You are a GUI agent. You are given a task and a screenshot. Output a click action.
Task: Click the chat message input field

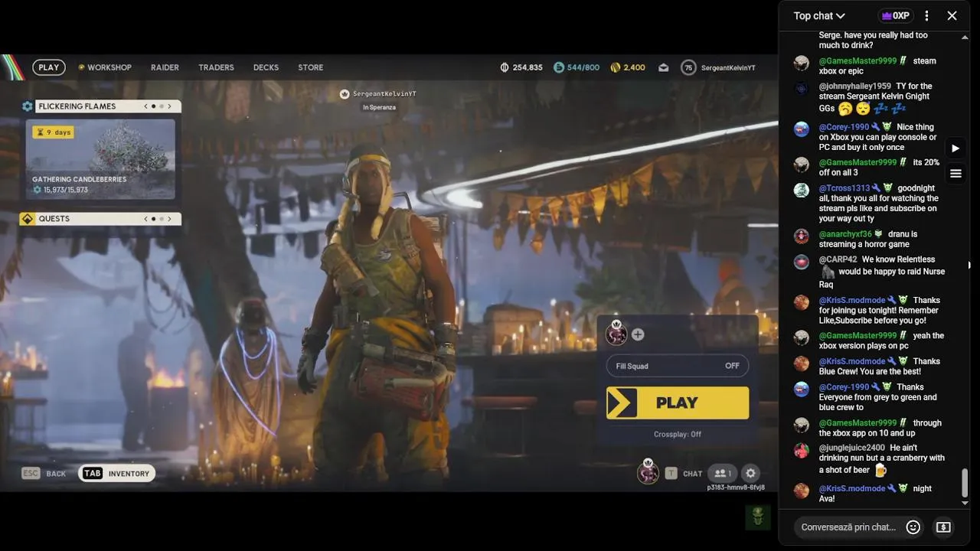[x=848, y=527]
